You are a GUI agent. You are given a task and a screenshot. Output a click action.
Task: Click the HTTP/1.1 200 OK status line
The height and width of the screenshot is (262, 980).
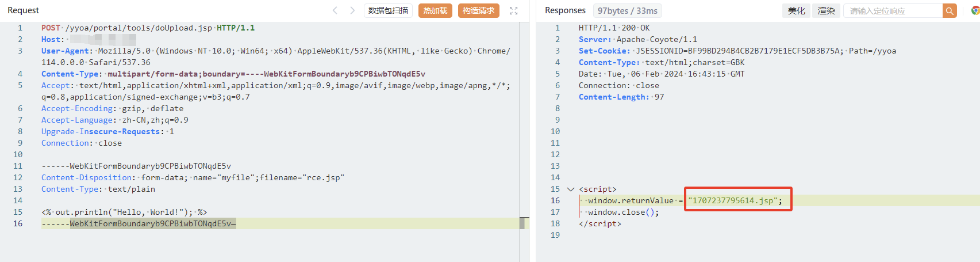614,28
